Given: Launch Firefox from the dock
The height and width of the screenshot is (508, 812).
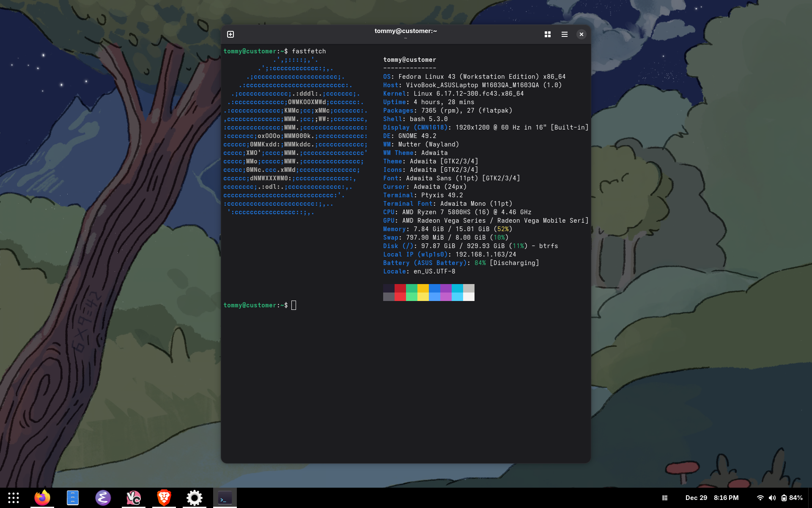Looking at the screenshot, I should pyautogui.click(x=42, y=498).
